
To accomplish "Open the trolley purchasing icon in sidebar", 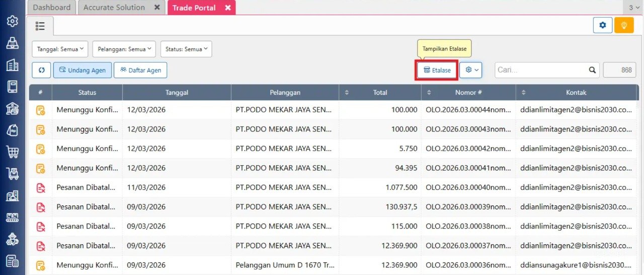I will (12, 174).
